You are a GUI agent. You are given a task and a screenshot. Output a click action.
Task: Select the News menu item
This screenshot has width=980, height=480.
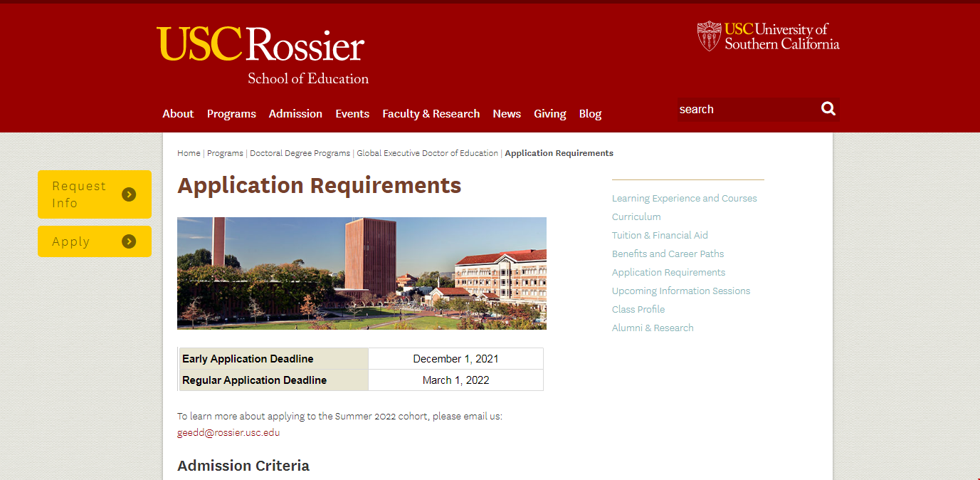507,114
